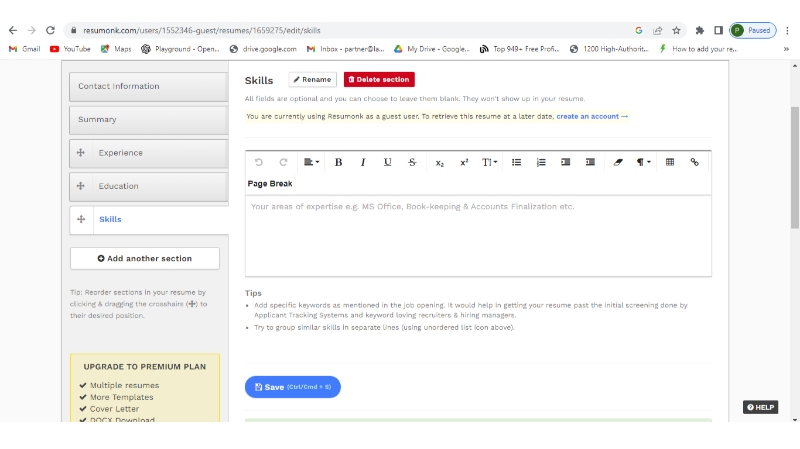The image size is (800, 449).
Task: Apply strikethrough from the editor toolbar
Action: click(x=412, y=162)
